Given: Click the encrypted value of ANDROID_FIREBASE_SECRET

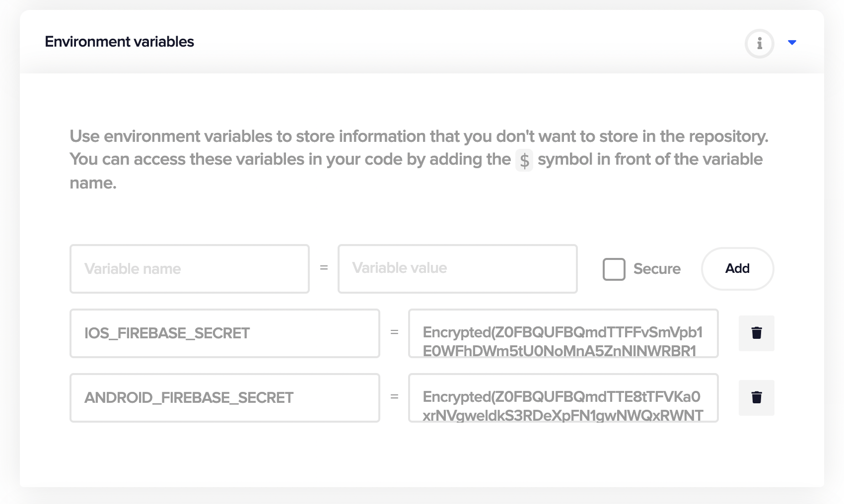Looking at the screenshot, I should click(563, 398).
